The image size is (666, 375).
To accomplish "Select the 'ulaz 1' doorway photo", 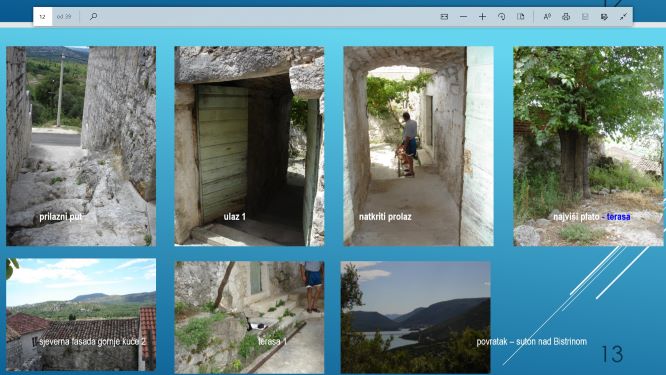I will click(249, 146).
